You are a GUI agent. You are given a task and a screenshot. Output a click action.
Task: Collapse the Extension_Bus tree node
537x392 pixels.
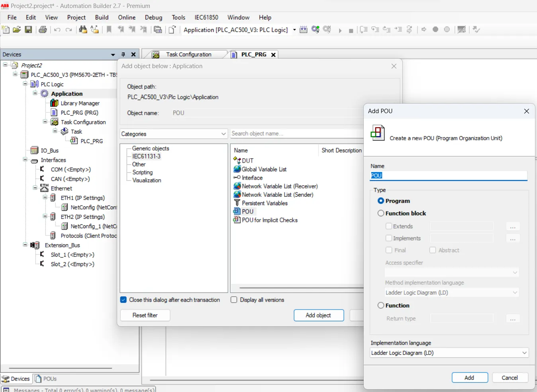(x=25, y=245)
